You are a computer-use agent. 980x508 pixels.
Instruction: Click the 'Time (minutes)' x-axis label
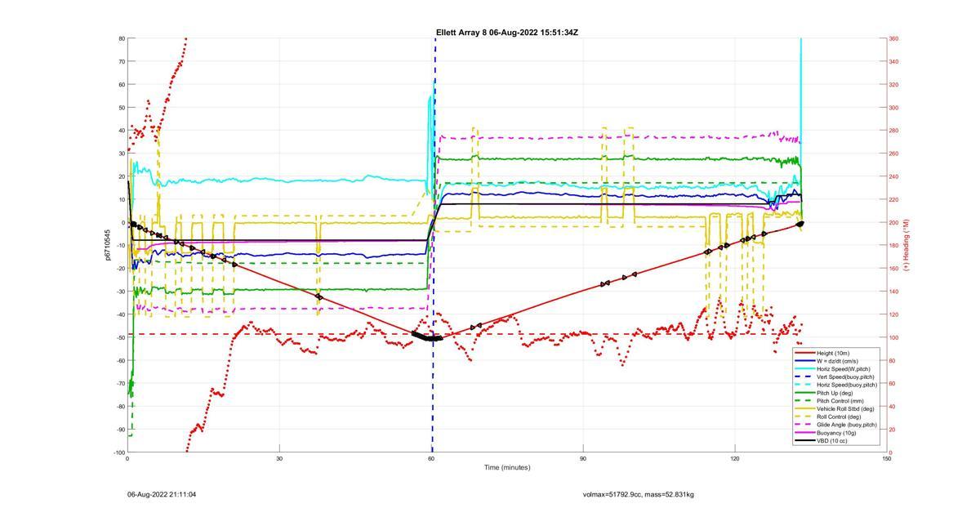coord(506,467)
